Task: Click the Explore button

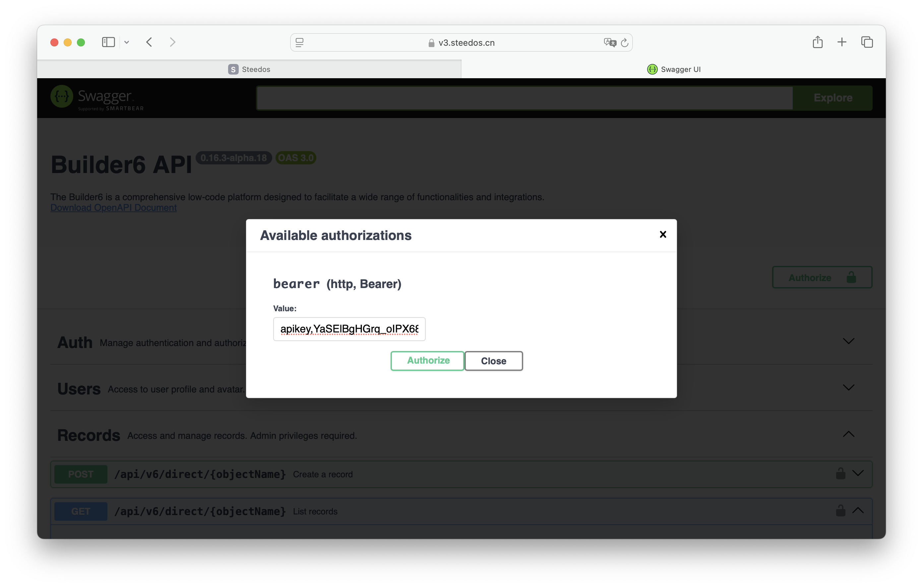Action: pos(832,98)
